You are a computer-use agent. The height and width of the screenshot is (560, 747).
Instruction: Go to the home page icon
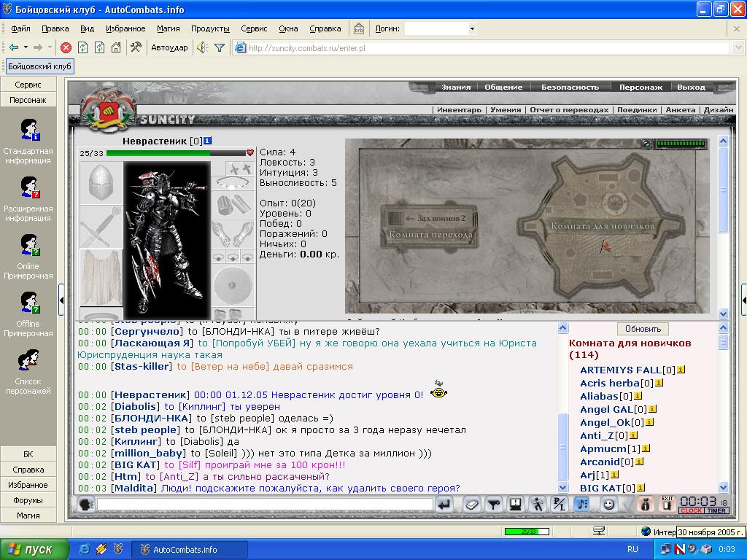pos(116,47)
